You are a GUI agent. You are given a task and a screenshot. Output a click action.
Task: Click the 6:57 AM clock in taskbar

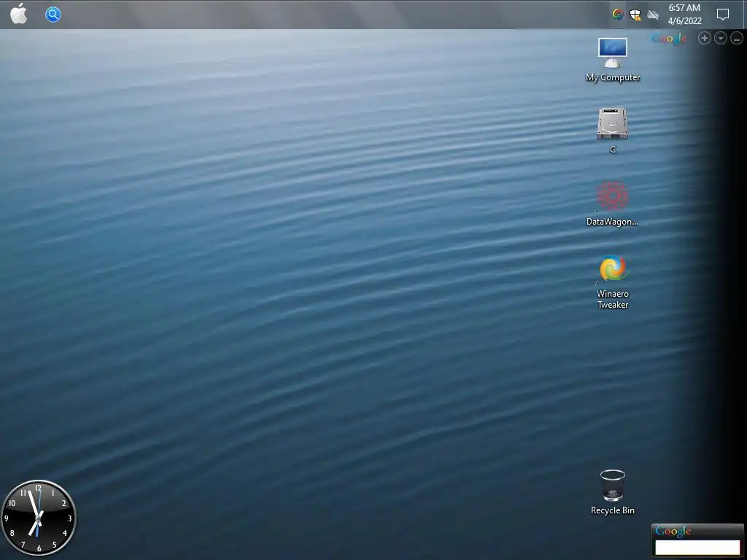(x=684, y=7)
